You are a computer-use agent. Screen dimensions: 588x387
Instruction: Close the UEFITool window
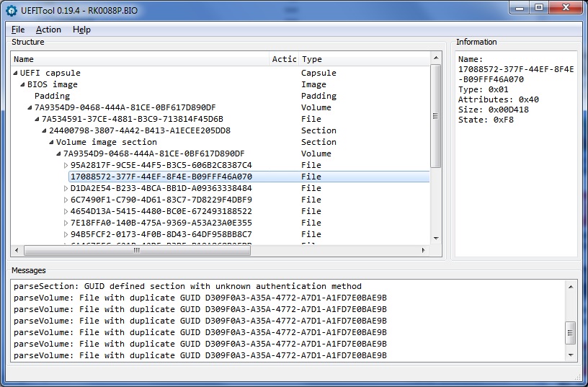566,8
